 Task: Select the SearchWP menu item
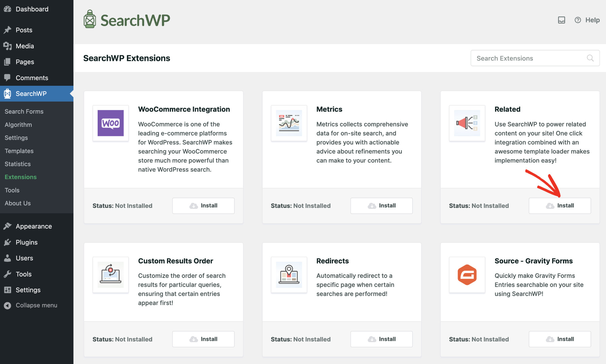point(37,94)
